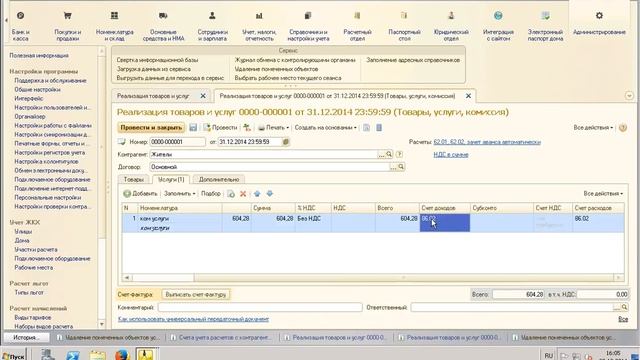Click the table's horizontal scrollbar
The width and height of the screenshot is (640, 360).
click(x=373, y=278)
